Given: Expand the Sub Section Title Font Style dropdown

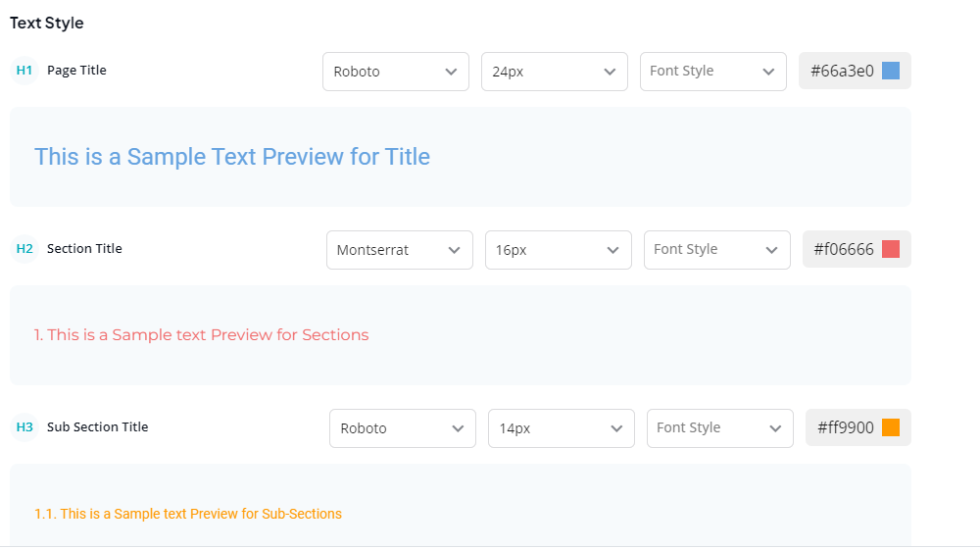Looking at the screenshot, I should (x=720, y=428).
